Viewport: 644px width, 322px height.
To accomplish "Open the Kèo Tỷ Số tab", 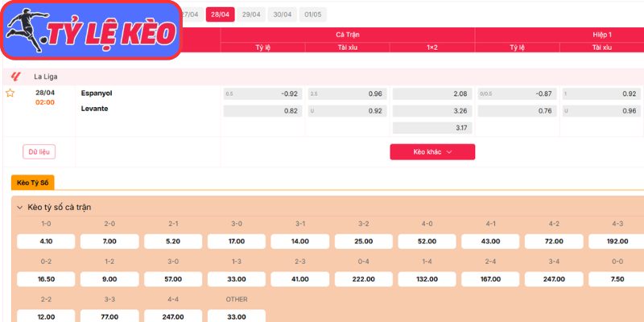I will pos(33,183).
